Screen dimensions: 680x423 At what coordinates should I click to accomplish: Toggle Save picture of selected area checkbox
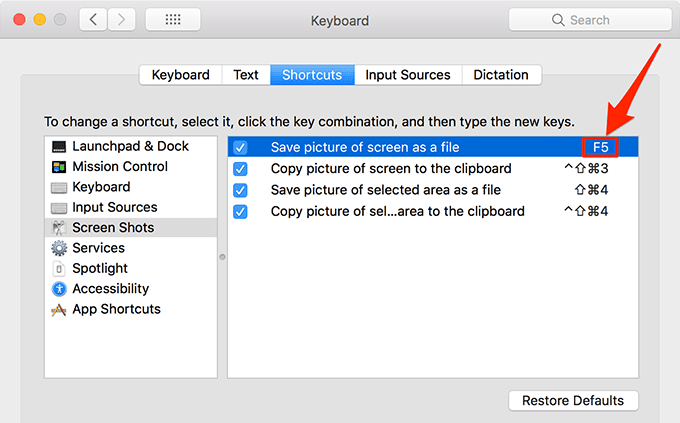click(x=240, y=190)
